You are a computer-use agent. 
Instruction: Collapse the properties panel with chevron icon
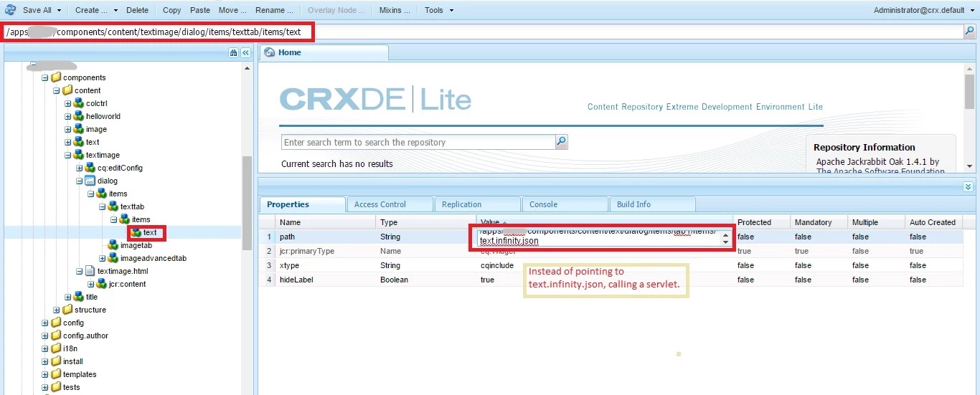pyautogui.click(x=969, y=186)
